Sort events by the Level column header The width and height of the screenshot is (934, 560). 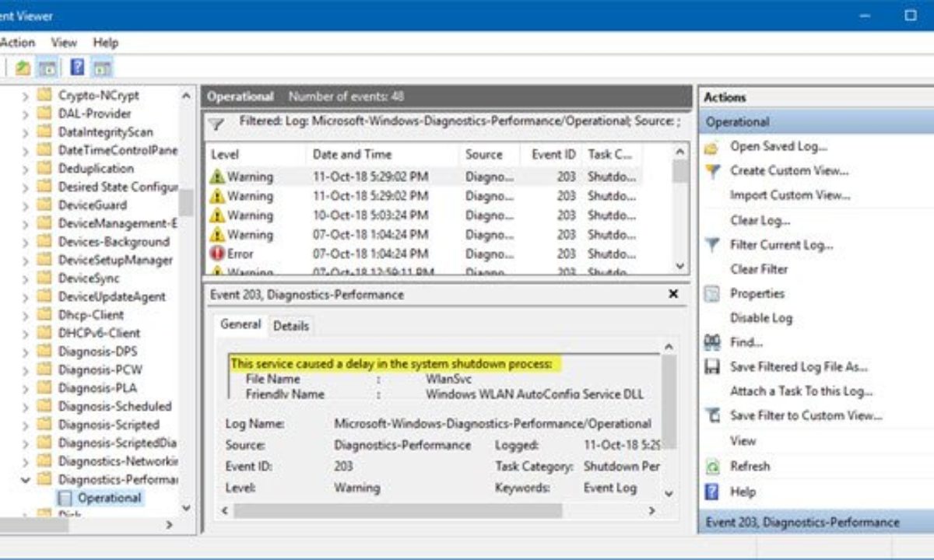tap(254, 154)
